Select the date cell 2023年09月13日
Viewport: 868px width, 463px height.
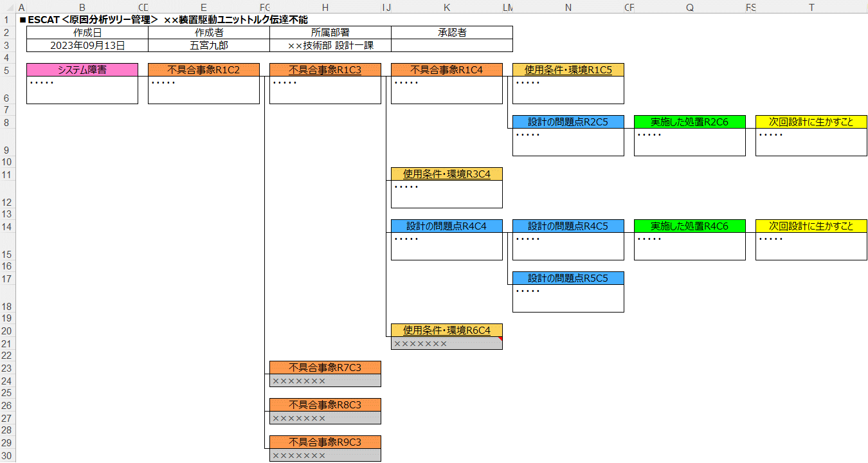87,46
